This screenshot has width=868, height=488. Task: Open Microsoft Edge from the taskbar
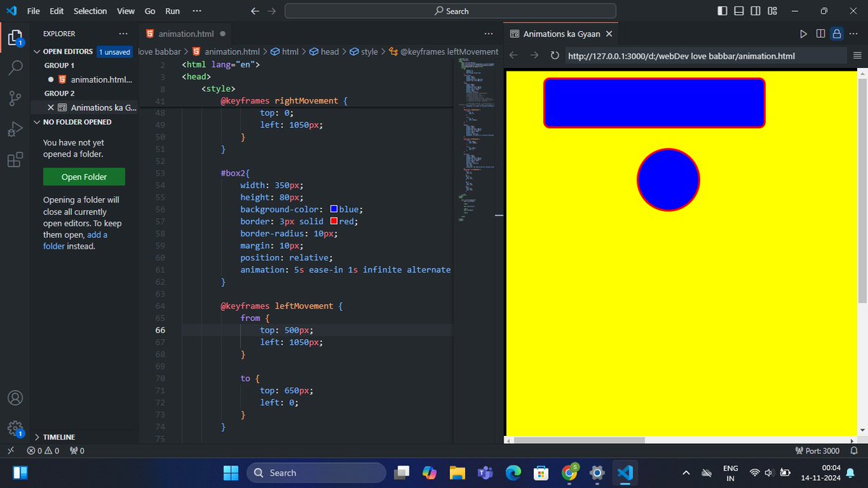point(513,473)
